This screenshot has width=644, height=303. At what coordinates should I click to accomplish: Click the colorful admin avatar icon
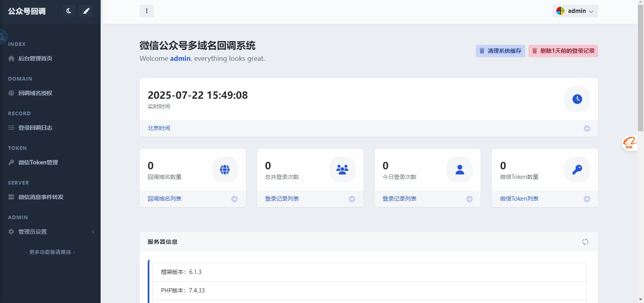[561, 11]
